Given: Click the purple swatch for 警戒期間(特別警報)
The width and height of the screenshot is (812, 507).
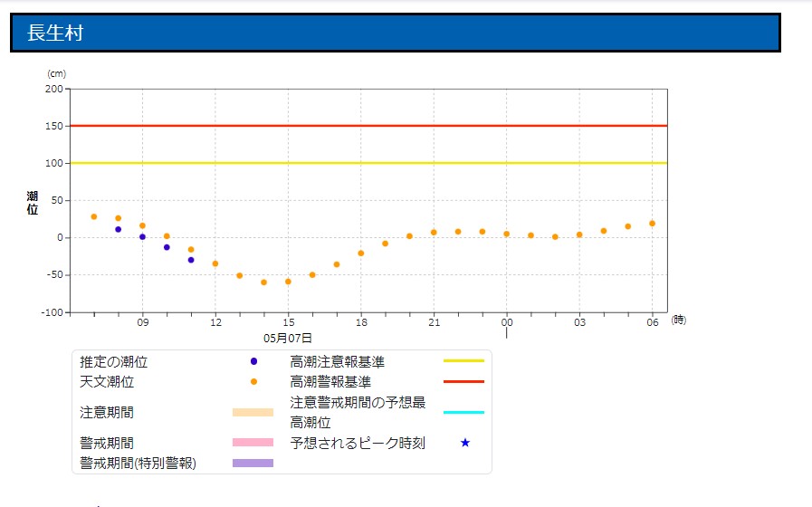Looking at the screenshot, I should click(253, 463).
